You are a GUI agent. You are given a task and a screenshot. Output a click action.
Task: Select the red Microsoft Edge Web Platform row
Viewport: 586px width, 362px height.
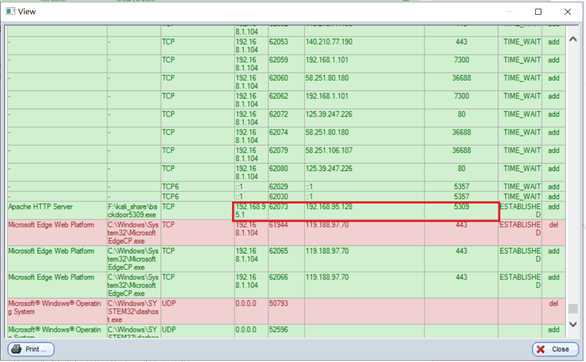(286, 233)
